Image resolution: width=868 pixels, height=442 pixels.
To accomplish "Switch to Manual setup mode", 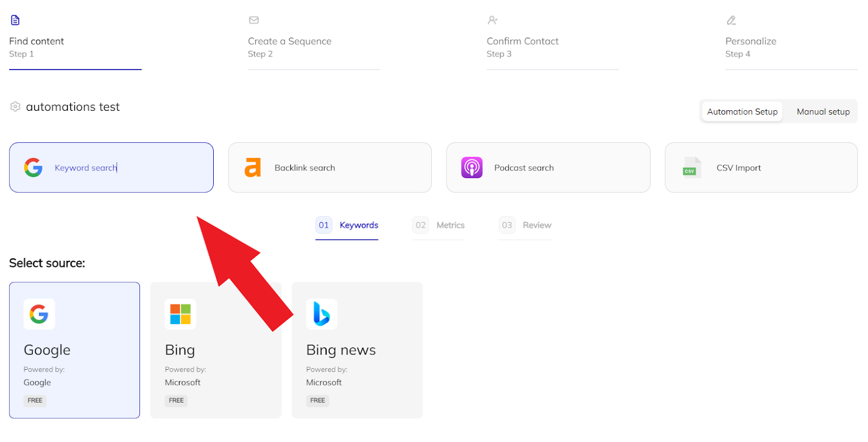I will [823, 111].
